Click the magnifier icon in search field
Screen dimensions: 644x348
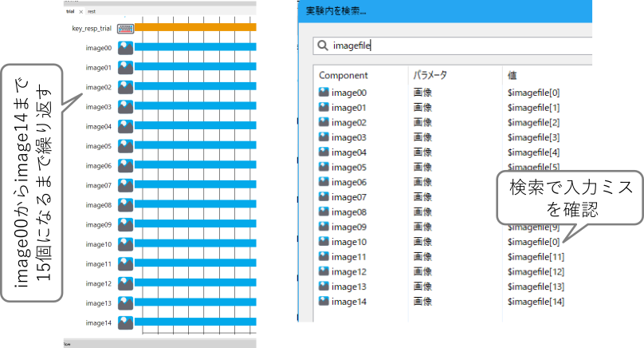(323, 45)
